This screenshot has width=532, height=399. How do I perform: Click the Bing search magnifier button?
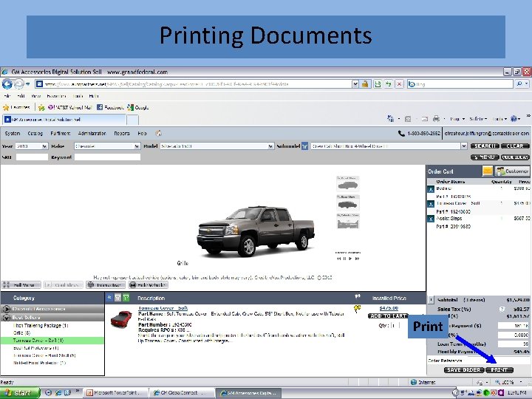point(519,83)
